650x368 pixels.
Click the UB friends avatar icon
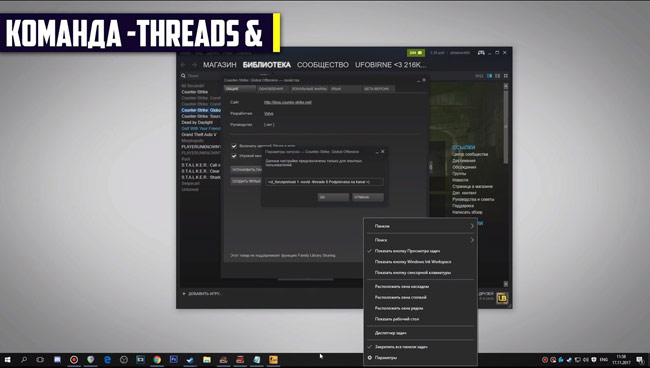502,298
